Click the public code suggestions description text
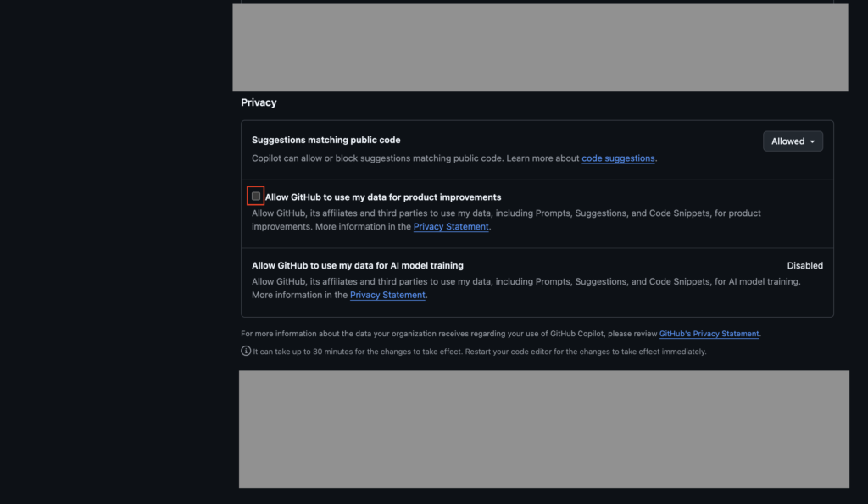868x504 pixels. pyautogui.click(x=407, y=158)
